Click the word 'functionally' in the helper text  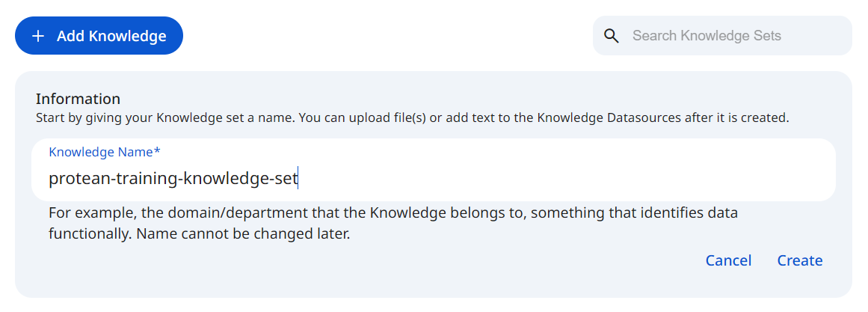[87, 233]
